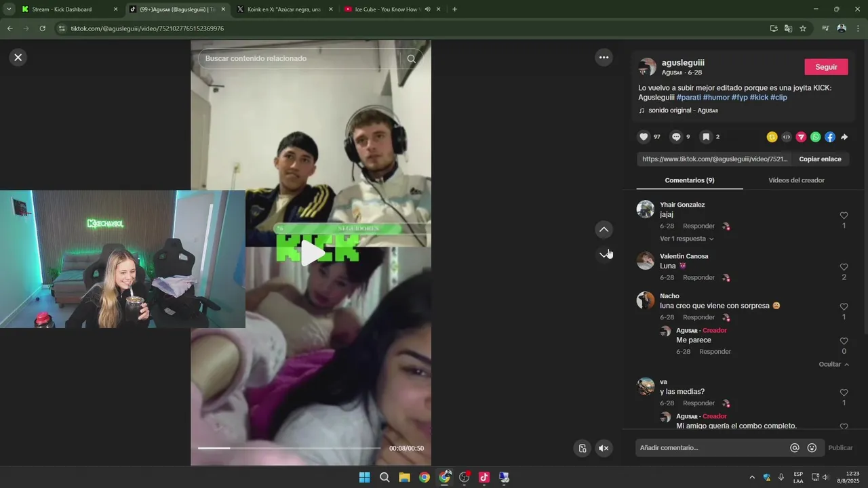This screenshot has width=868, height=488.
Task: Reload the page
Action: point(42,28)
